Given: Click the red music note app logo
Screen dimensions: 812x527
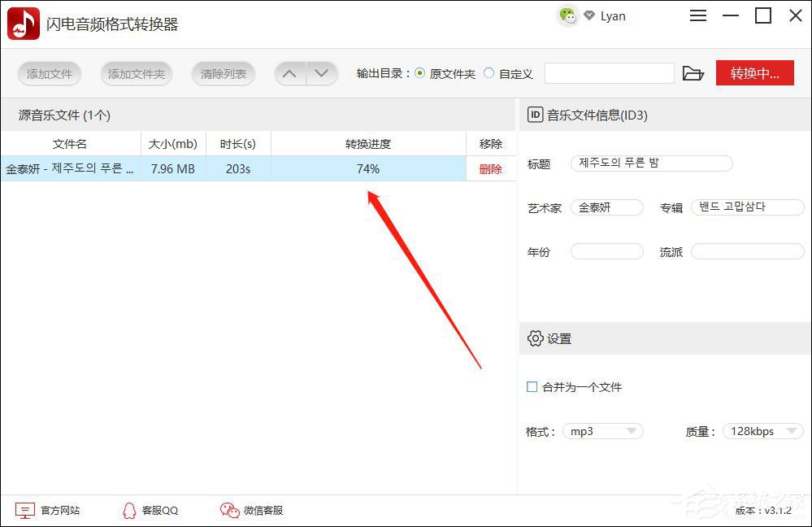Looking at the screenshot, I should [23, 23].
